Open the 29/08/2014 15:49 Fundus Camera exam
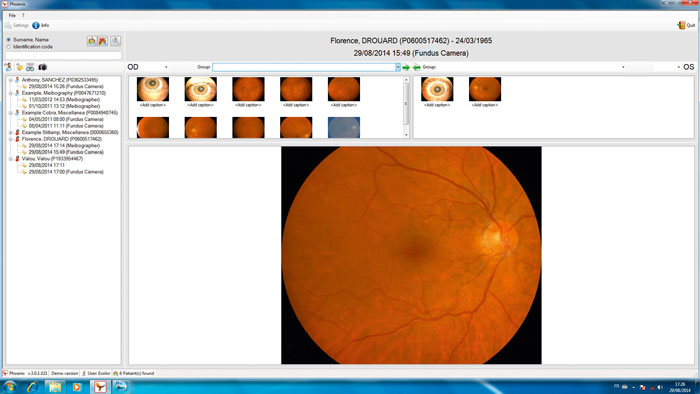 click(x=66, y=152)
